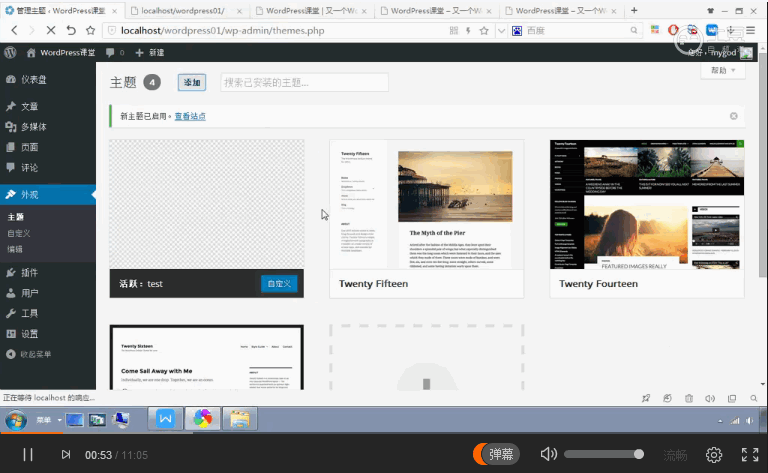The height and width of the screenshot is (473, 768).
Task: Open the browser hamburger menu
Action: coord(751,30)
